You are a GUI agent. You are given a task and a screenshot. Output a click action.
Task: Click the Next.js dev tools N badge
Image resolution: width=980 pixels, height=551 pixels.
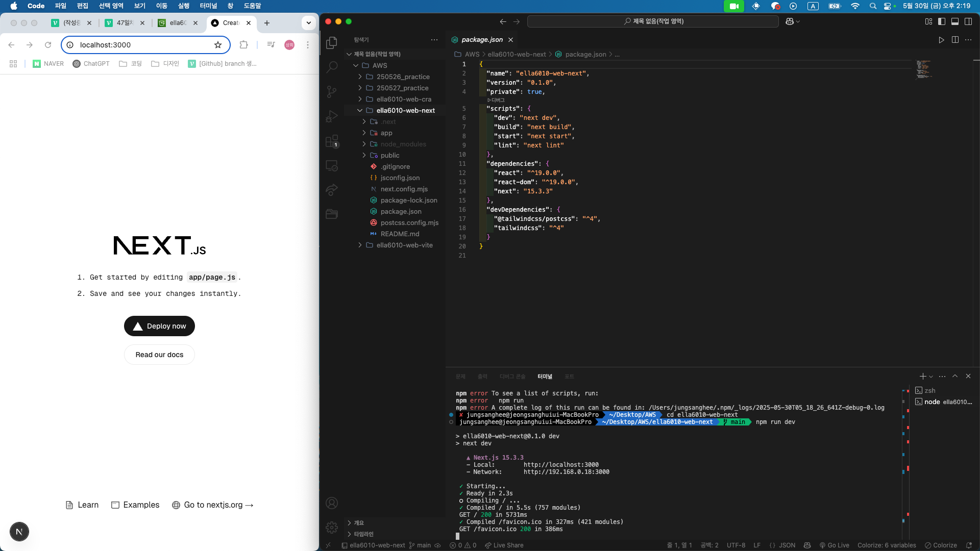click(19, 532)
